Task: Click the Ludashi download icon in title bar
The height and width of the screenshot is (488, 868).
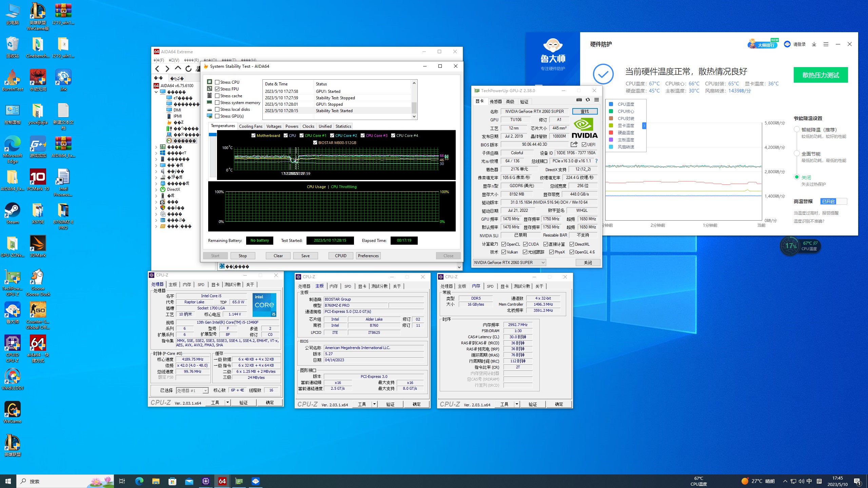Action: [x=814, y=44]
